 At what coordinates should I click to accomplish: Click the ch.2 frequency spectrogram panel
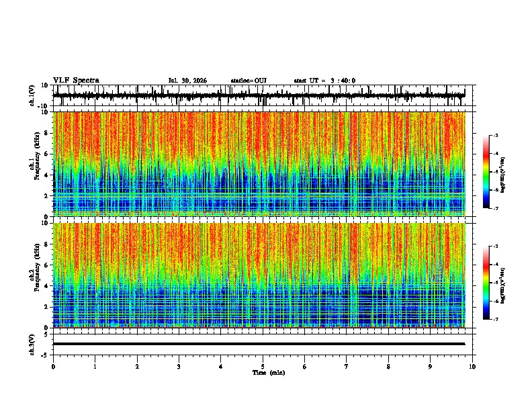259,275
